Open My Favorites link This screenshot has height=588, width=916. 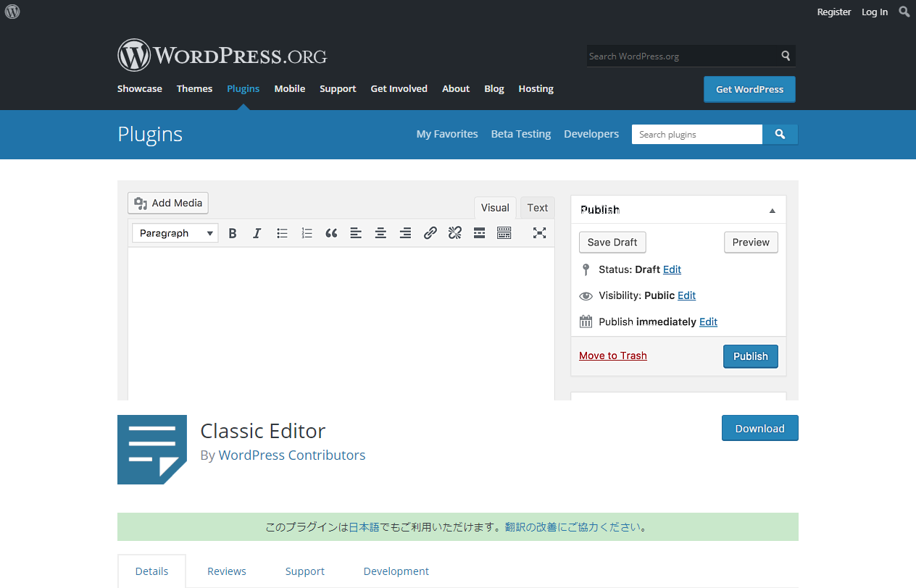point(447,134)
